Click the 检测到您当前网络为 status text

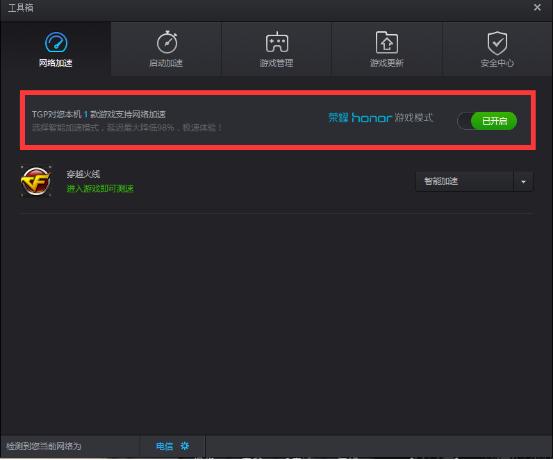pyautogui.click(x=43, y=446)
